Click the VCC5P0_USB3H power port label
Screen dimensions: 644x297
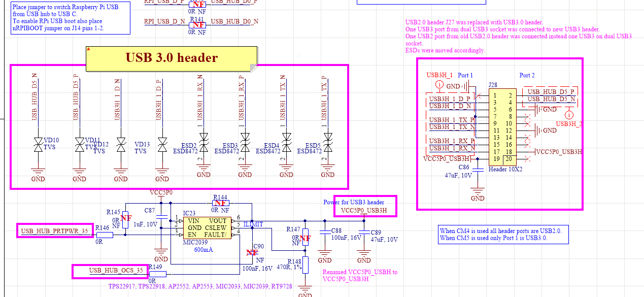point(364,210)
